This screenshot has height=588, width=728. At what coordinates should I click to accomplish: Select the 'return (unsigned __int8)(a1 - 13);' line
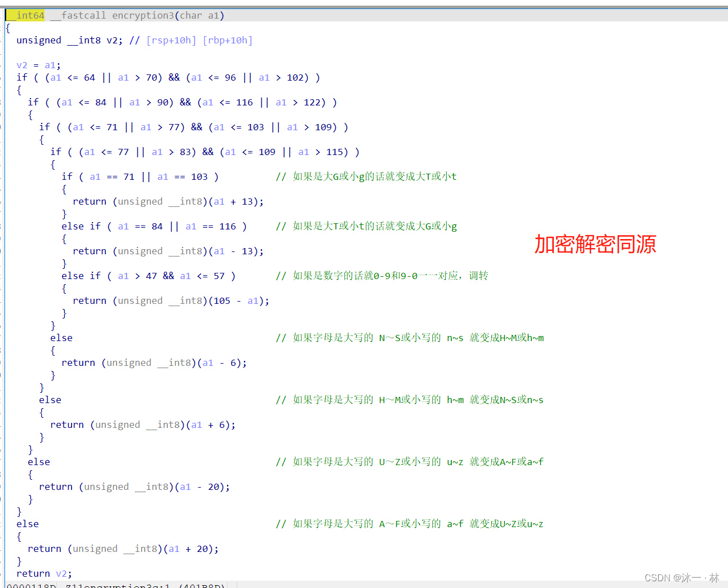click(168, 251)
